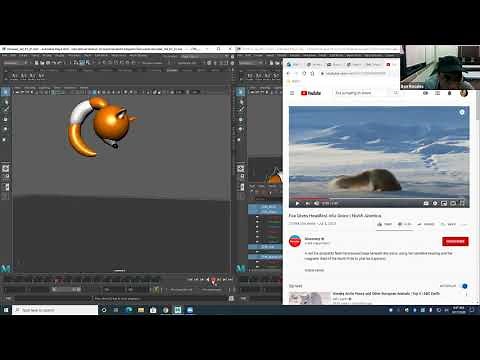This screenshot has height=360, width=480.
Task: Play the YouTube fox video
Action: 297,203
